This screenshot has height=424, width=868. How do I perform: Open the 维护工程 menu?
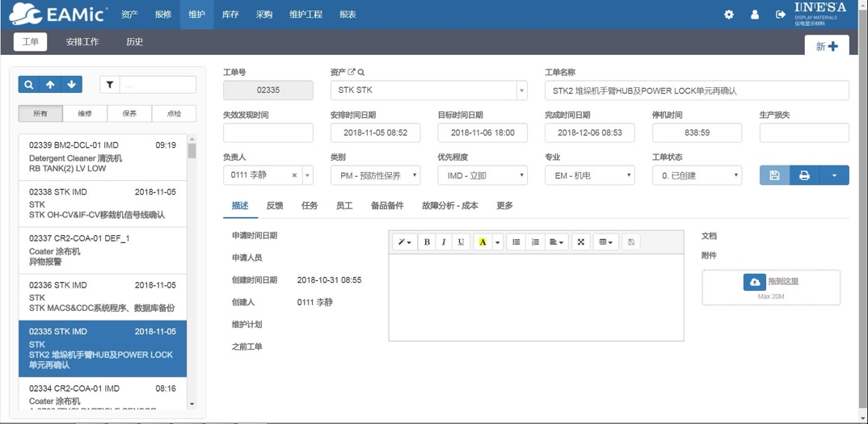[305, 15]
